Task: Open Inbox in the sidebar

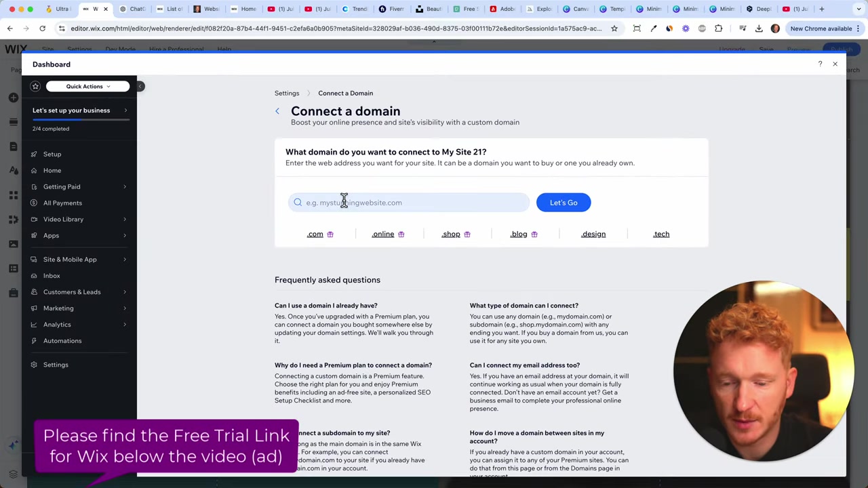Action: 52,275
